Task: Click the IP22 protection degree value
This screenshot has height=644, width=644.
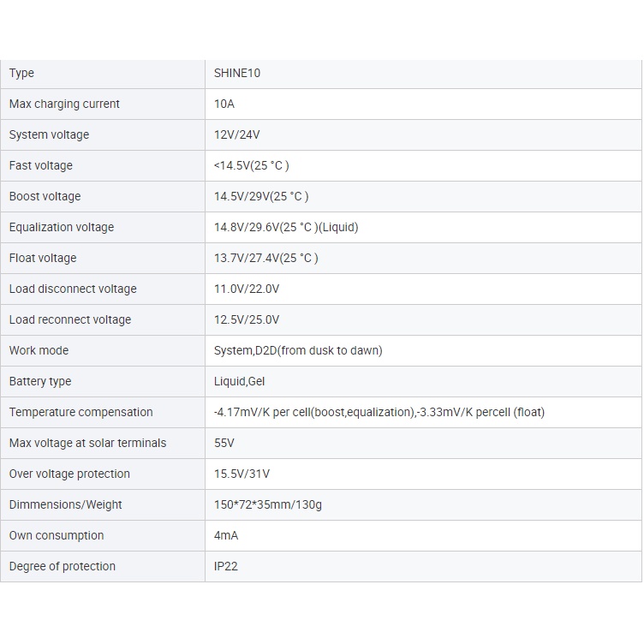Action: pyautogui.click(x=226, y=566)
